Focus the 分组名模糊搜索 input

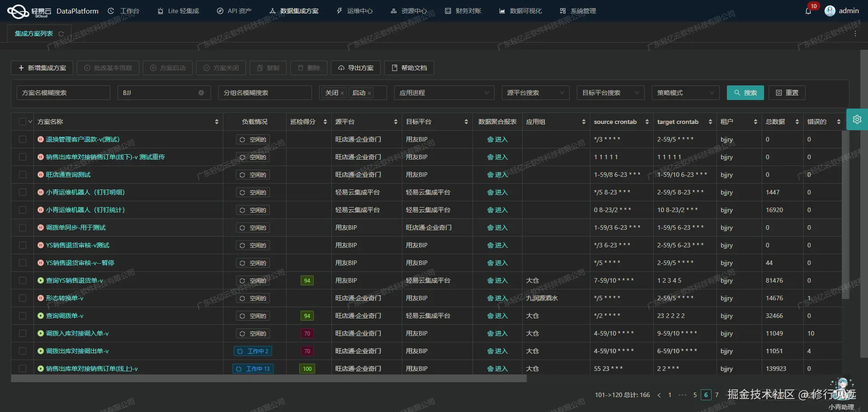265,93
